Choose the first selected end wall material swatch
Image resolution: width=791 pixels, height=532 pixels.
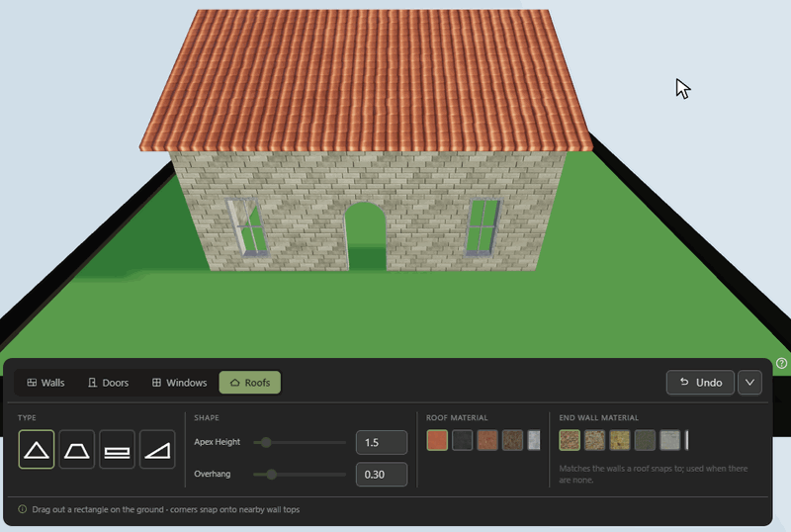pyautogui.click(x=570, y=440)
